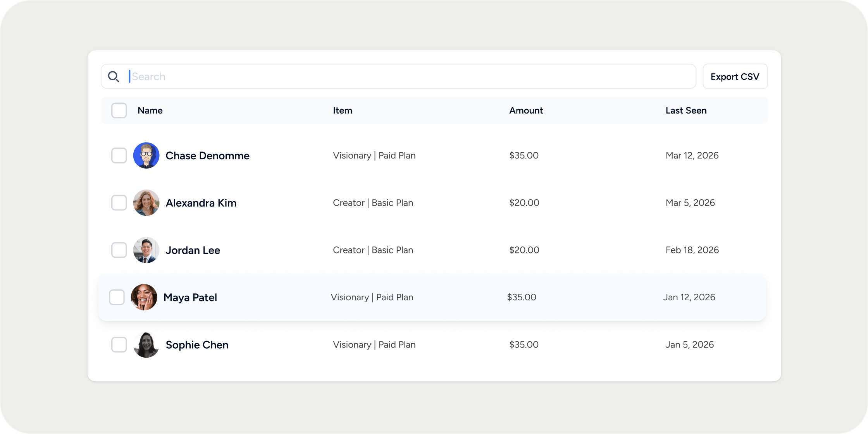Click the Mar 5, 2026 date
The image size is (868, 434).
point(690,203)
